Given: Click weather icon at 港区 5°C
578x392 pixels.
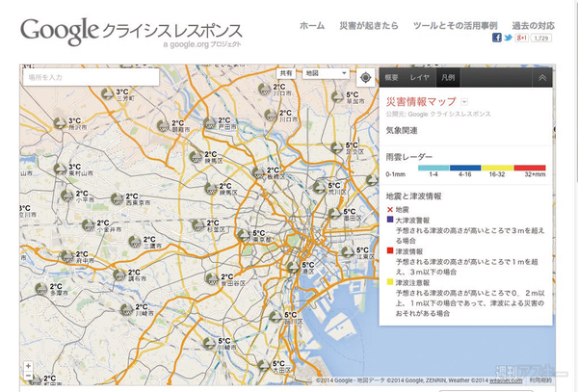Looking at the screenshot, I should coord(294,267).
